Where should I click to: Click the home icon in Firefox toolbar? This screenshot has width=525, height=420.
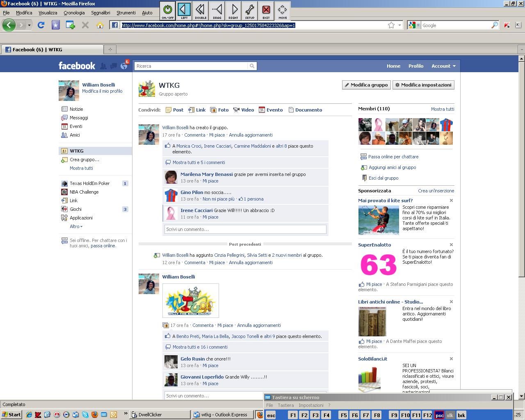pyautogui.click(x=100, y=25)
